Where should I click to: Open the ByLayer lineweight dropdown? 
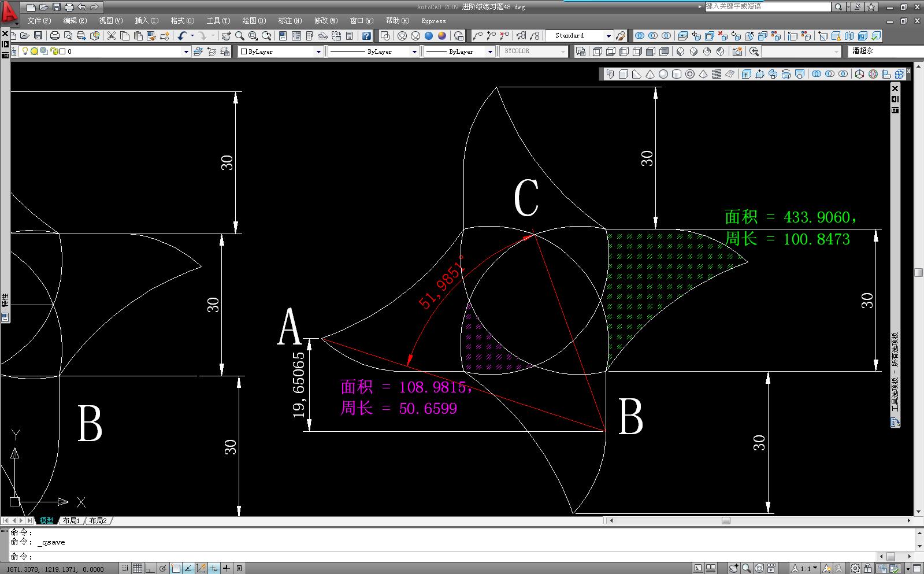point(490,51)
